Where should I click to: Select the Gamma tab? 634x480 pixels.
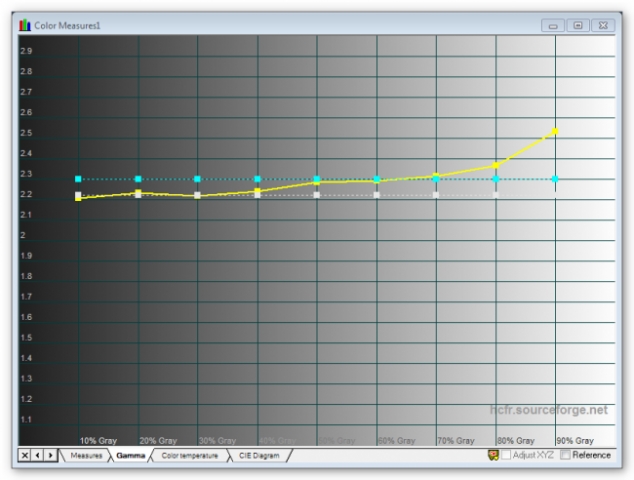(x=131, y=456)
